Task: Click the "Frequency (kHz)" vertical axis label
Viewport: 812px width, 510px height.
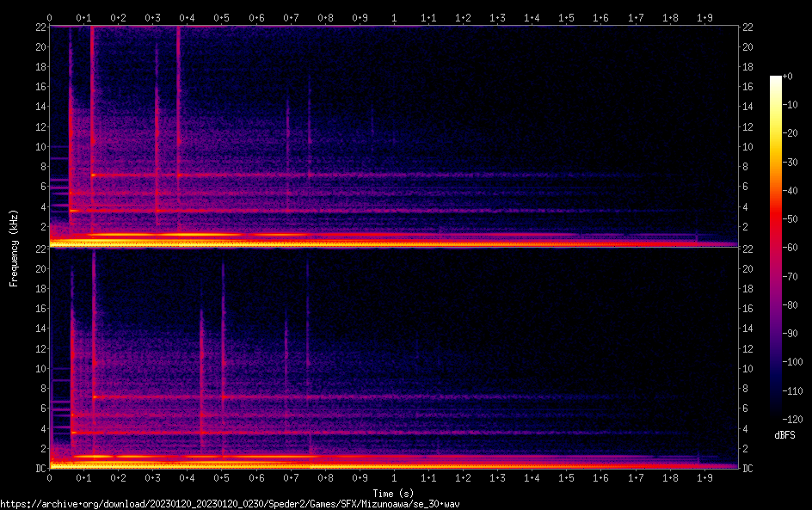Action: coord(14,248)
